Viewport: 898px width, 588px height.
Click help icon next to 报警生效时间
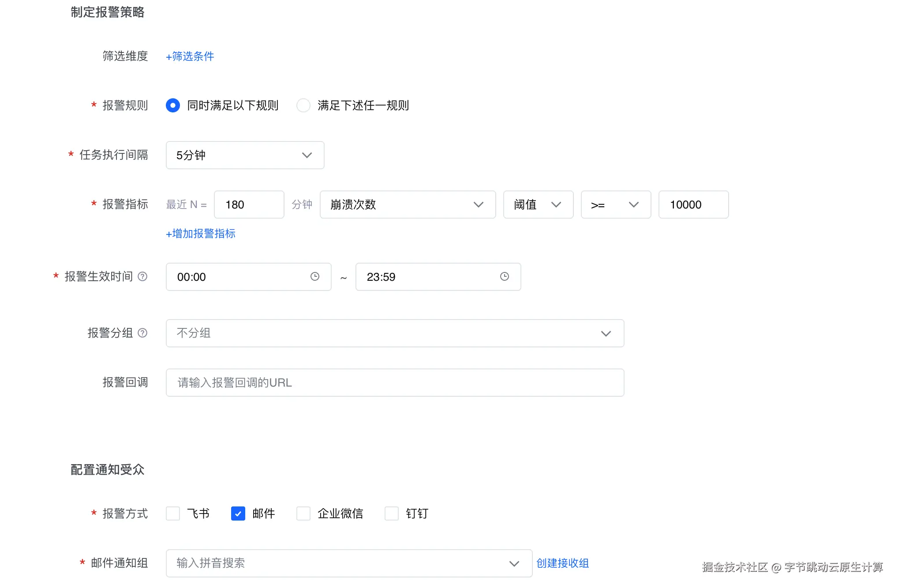142,276
